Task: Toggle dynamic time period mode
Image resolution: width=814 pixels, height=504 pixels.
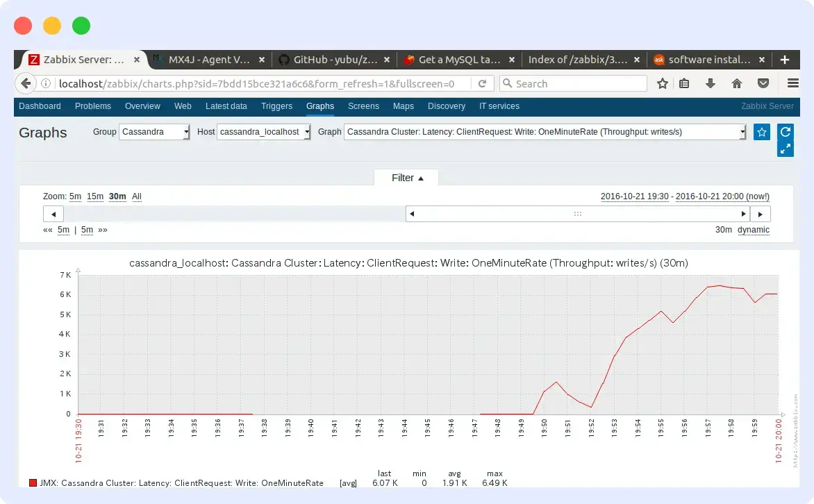Action: point(754,229)
